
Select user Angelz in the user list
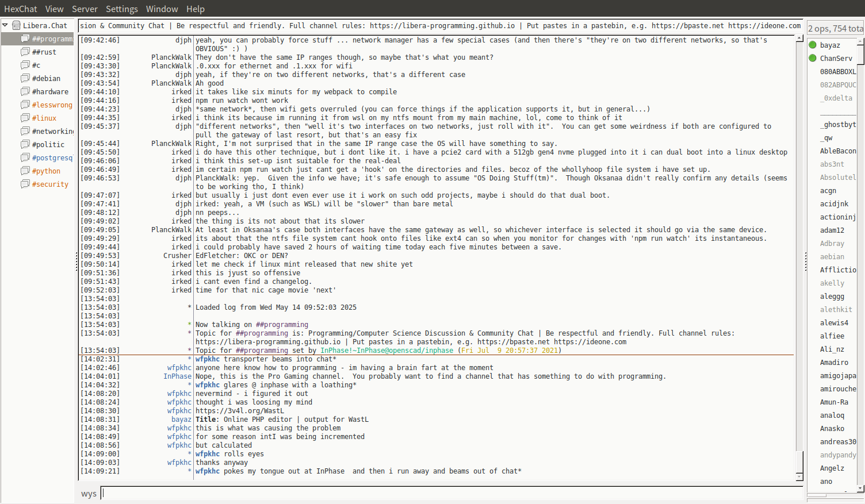[x=832, y=468]
